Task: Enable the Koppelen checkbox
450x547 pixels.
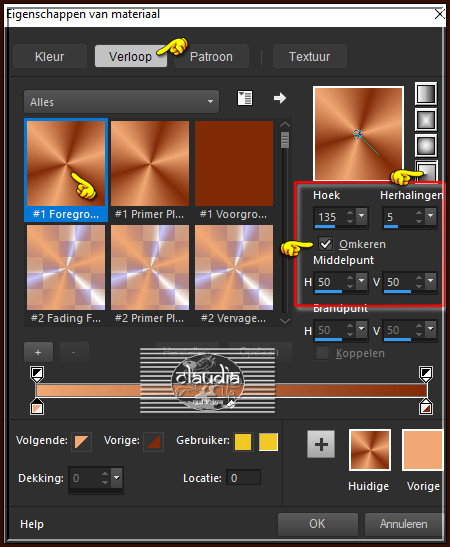Action: point(322,353)
